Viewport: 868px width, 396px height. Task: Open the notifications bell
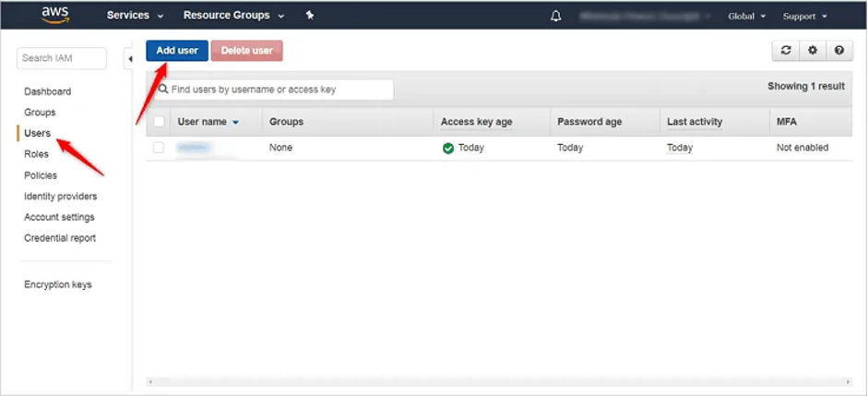pos(556,16)
